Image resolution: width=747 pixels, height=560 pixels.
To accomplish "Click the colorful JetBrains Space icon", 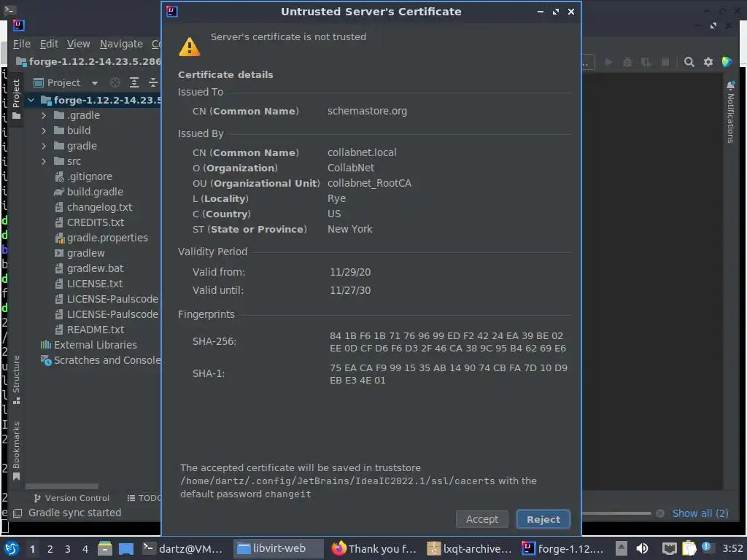I will [727, 62].
